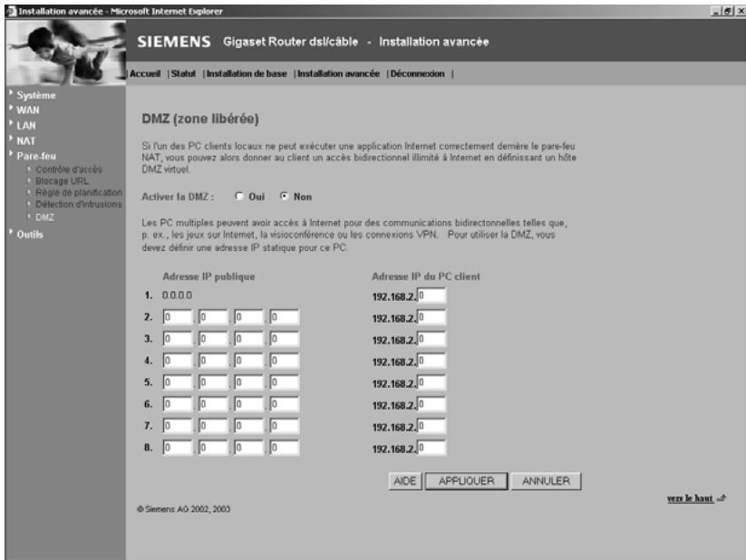This screenshot has width=746, height=560.
Task: Click the header photo of the child
Action: (x=65, y=53)
